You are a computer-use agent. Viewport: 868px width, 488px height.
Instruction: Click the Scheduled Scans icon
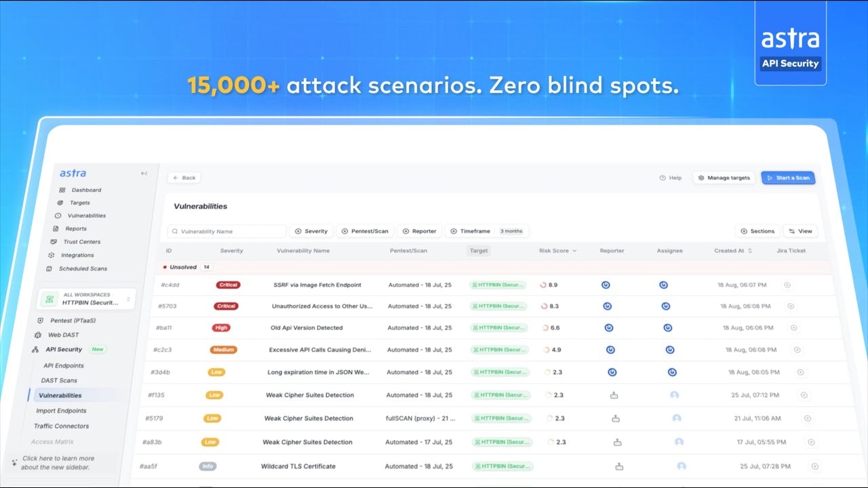(x=49, y=269)
